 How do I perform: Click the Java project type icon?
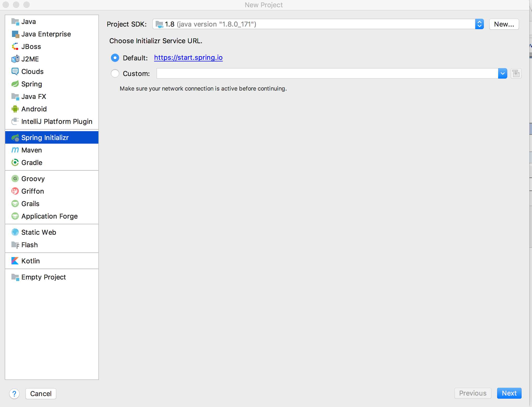pyautogui.click(x=15, y=22)
